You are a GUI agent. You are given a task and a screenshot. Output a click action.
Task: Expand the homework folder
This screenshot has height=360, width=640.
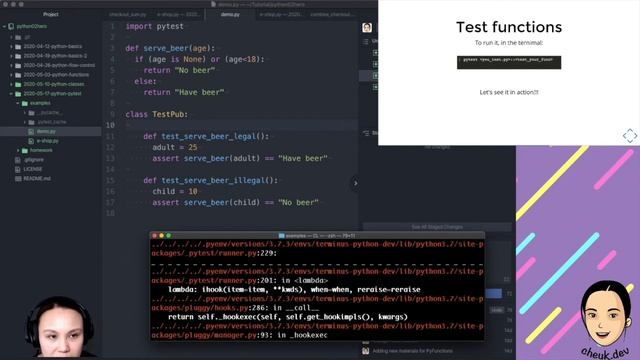pos(18,150)
